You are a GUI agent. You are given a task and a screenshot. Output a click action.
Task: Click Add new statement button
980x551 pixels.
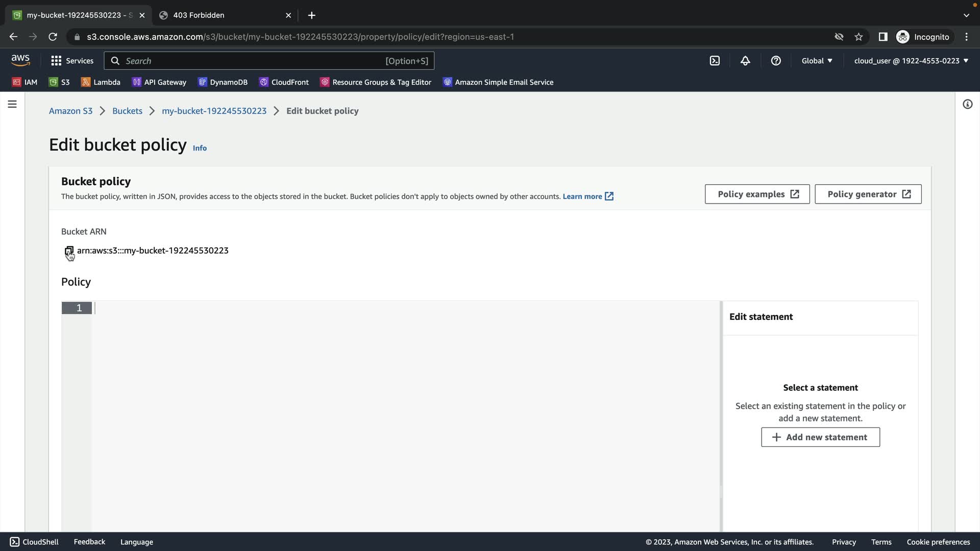tap(820, 437)
